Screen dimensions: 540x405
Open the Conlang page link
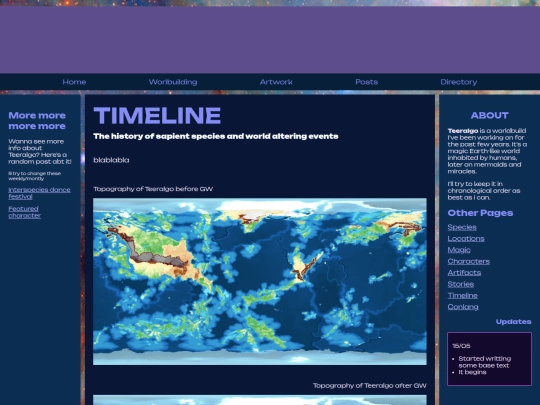tap(463, 307)
